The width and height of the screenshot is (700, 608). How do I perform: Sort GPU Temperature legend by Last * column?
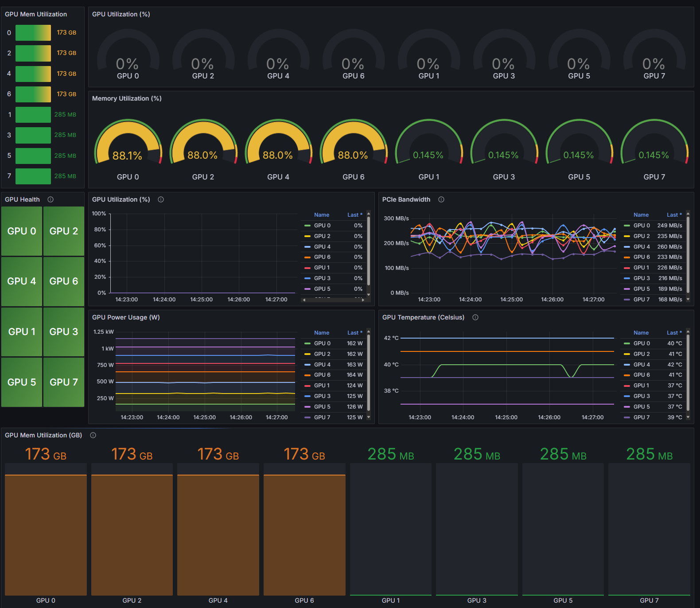(674, 333)
